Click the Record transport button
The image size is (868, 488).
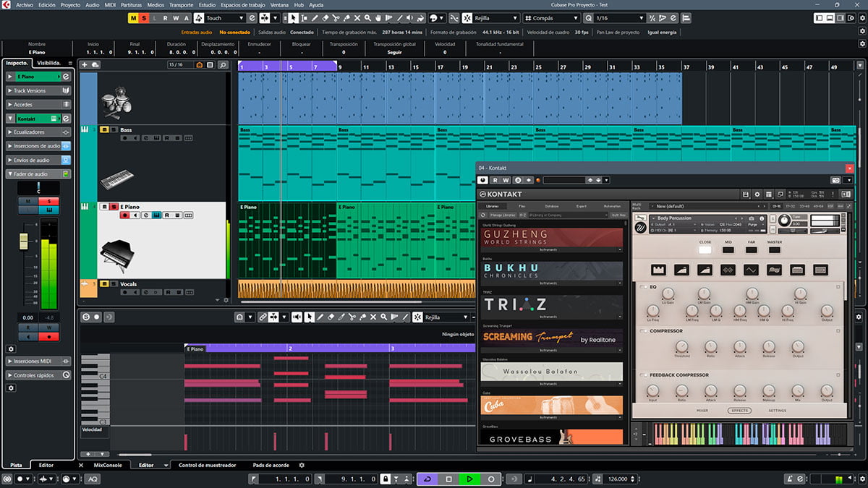point(491,479)
